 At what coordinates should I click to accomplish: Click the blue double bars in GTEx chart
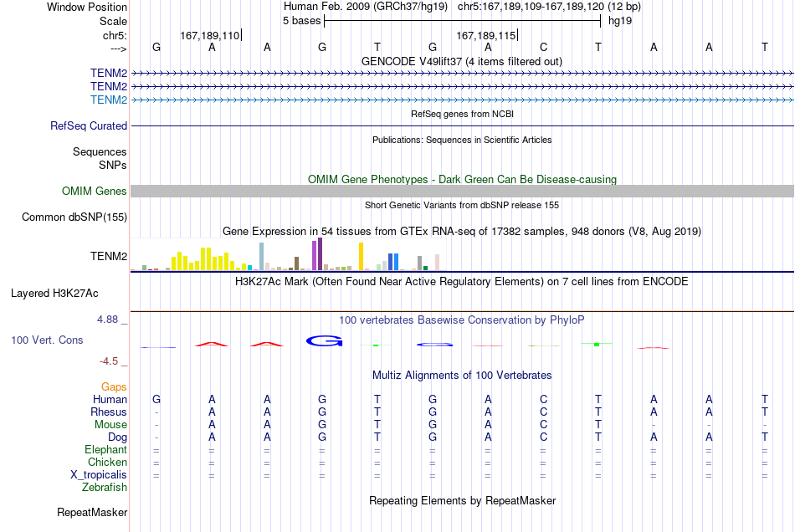click(x=393, y=262)
